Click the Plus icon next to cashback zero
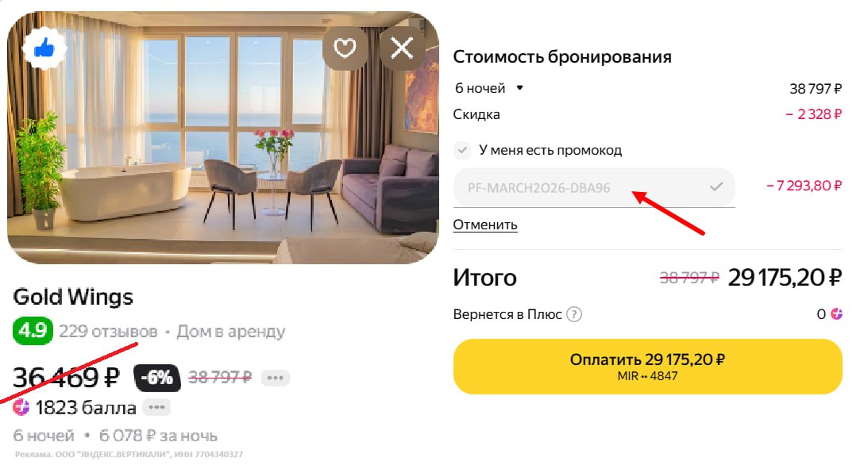The height and width of the screenshot is (465, 868). (x=836, y=314)
